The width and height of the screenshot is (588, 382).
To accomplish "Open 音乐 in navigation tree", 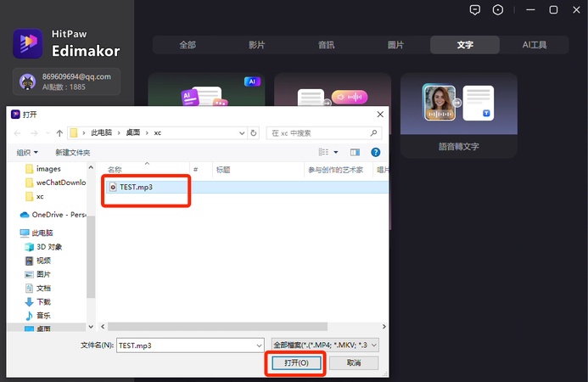I will 37,316.
